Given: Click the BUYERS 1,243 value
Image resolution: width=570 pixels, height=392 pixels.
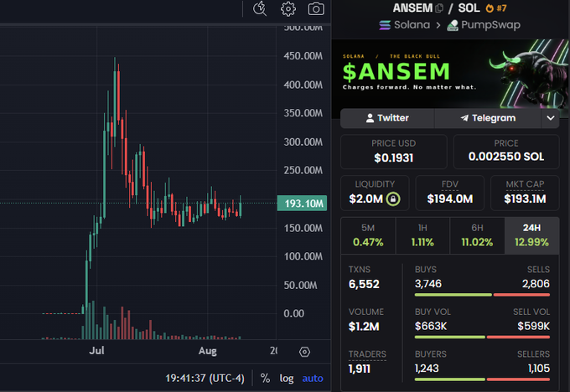Looking at the screenshot, I should click(427, 369).
